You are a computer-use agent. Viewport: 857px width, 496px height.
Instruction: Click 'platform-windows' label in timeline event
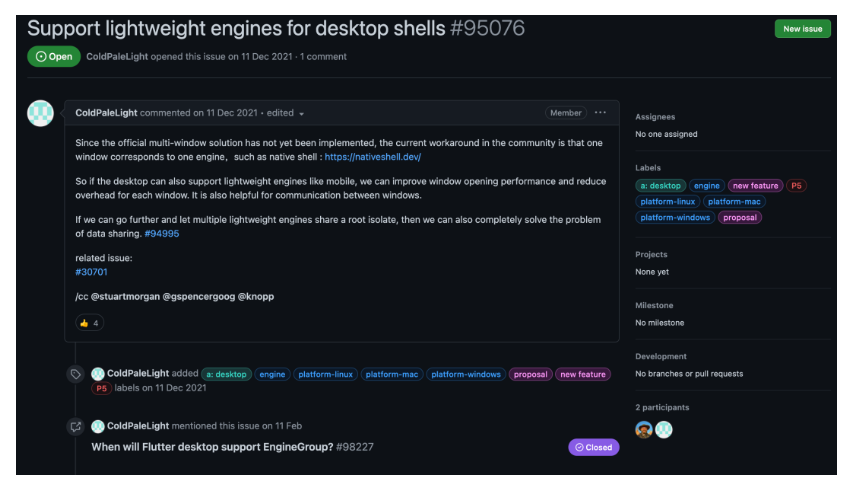point(466,374)
